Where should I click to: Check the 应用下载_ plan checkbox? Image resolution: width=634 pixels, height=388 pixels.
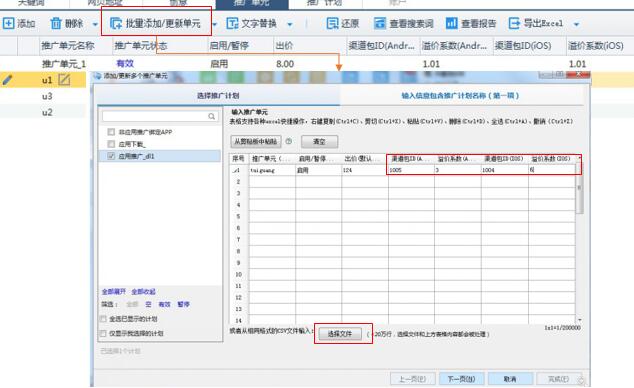(x=111, y=144)
